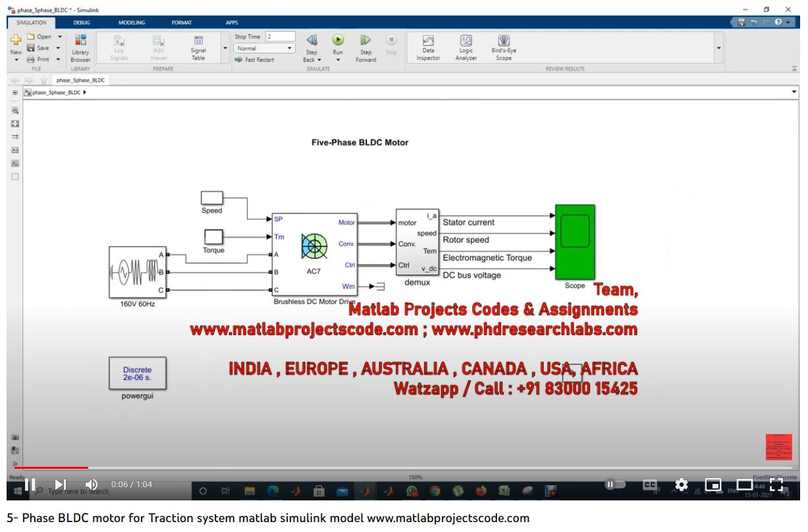Mute the video volume
808x532 pixels.
click(92, 485)
